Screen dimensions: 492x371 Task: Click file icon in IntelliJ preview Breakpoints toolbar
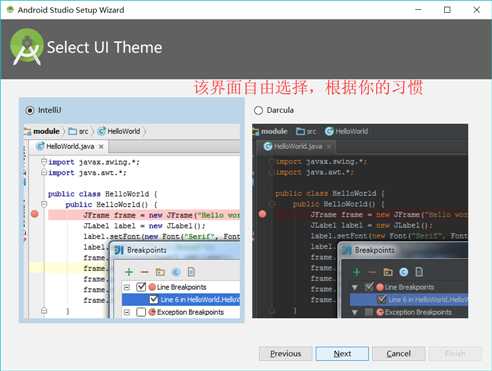point(191,272)
